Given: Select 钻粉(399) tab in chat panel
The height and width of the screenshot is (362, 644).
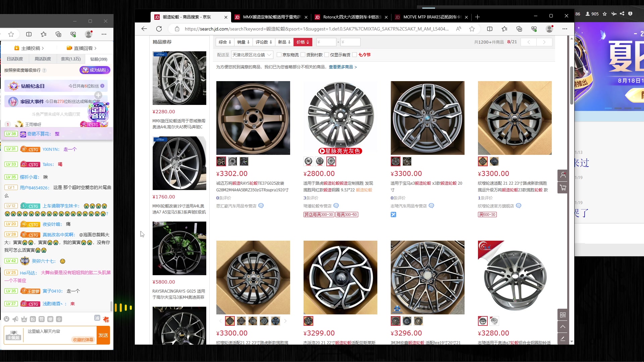Looking at the screenshot, I should (99, 59).
